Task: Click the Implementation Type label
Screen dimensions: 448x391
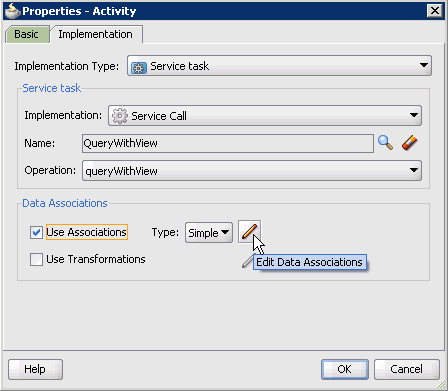Action: [67, 66]
